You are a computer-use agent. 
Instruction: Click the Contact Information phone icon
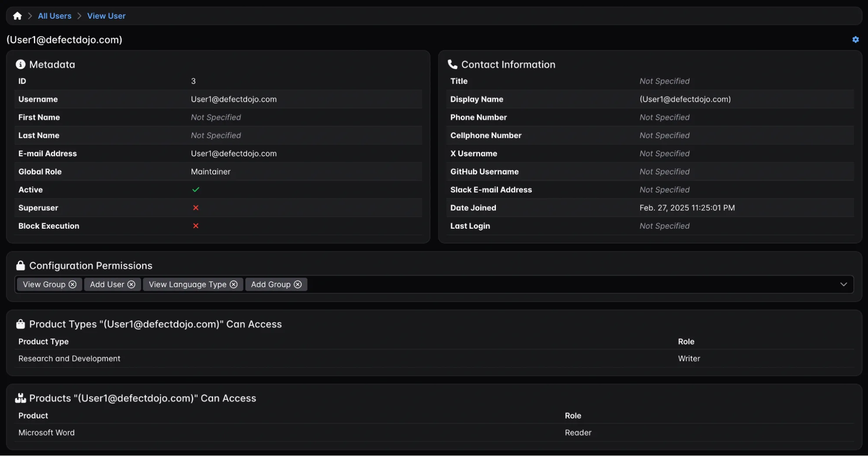point(452,65)
